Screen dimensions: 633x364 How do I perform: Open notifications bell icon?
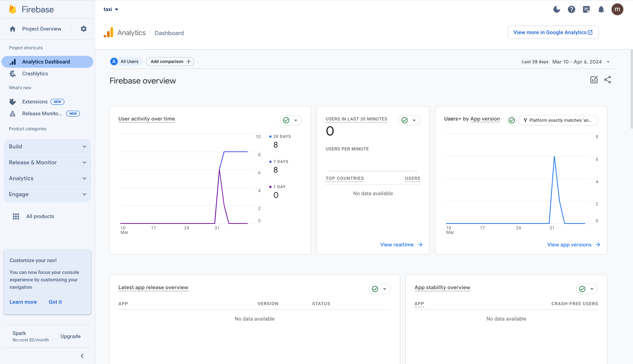601,9
